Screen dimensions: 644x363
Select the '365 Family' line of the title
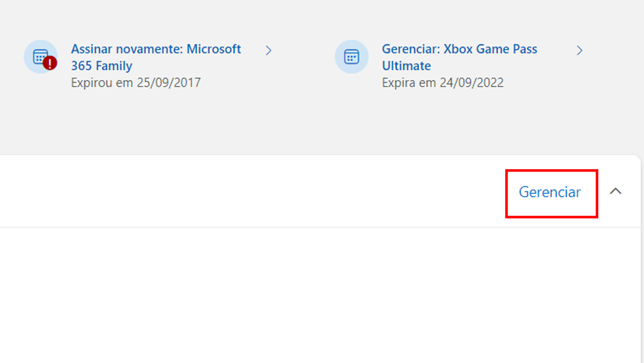tap(101, 66)
